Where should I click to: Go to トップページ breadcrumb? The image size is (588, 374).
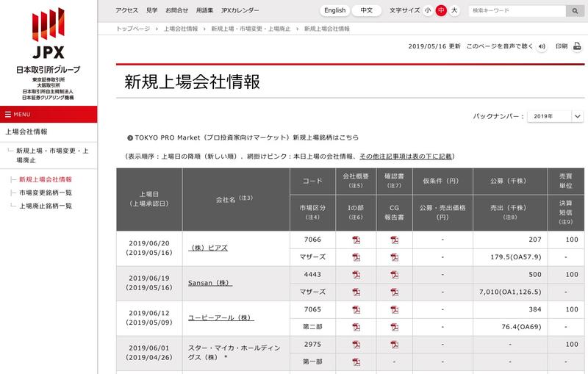(133, 29)
